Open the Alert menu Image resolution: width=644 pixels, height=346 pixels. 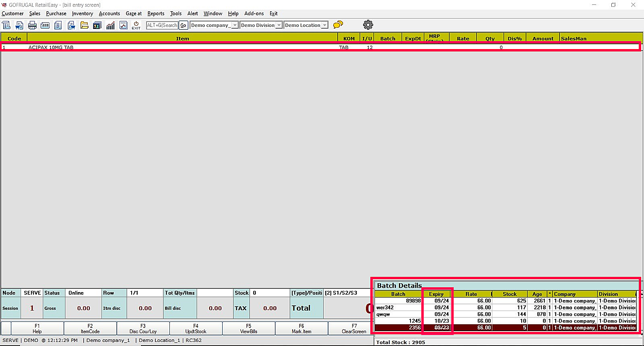[193, 13]
